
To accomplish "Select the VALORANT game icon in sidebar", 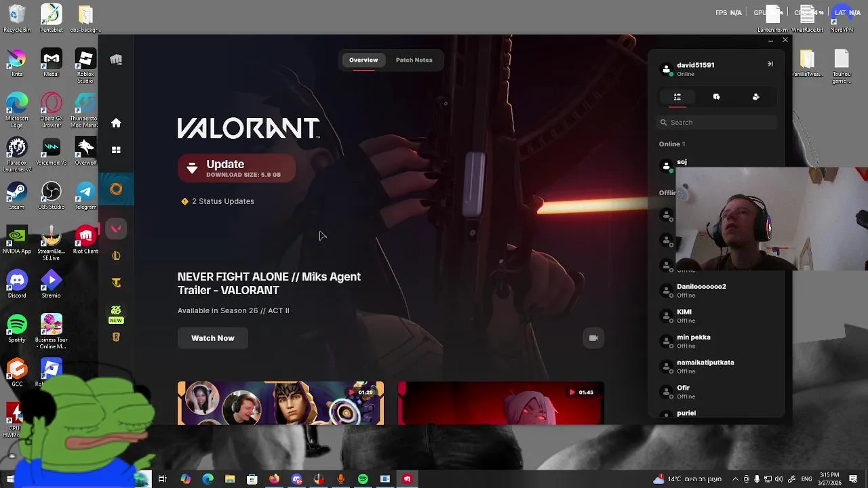I will [116, 229].
